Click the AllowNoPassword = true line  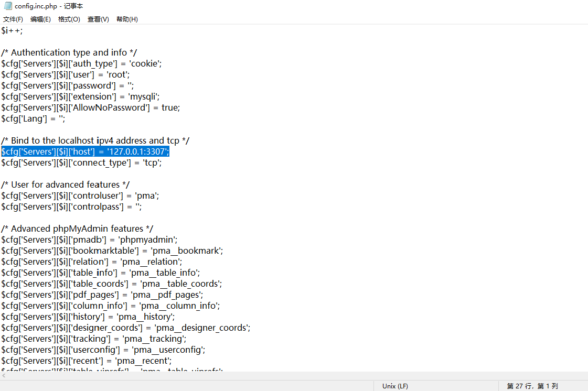pyautogui.click(x=90, y=107)
